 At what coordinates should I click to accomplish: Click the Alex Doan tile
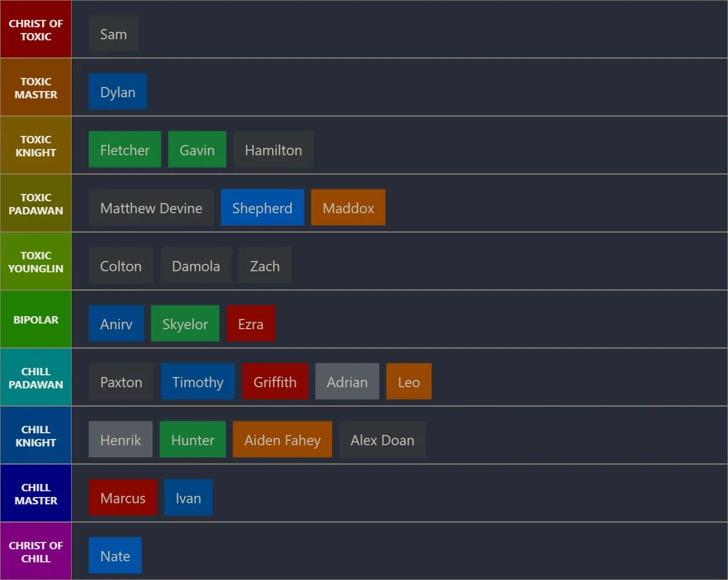382,440
